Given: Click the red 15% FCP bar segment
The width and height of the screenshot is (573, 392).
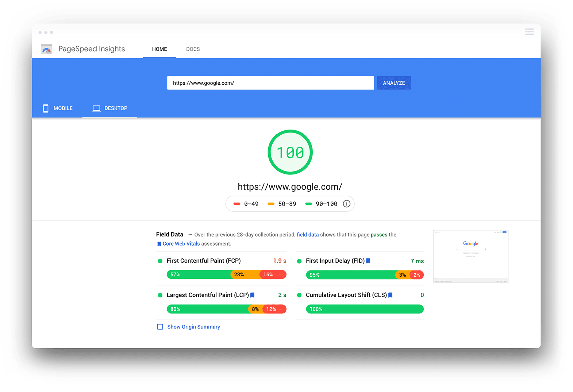Looking at the screenshot, I should click(273, 274).
